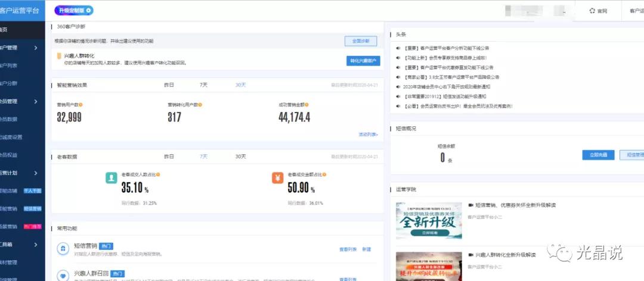Click the info icon beside 营销用户数
644x281 pixels.
click(81, 105)
